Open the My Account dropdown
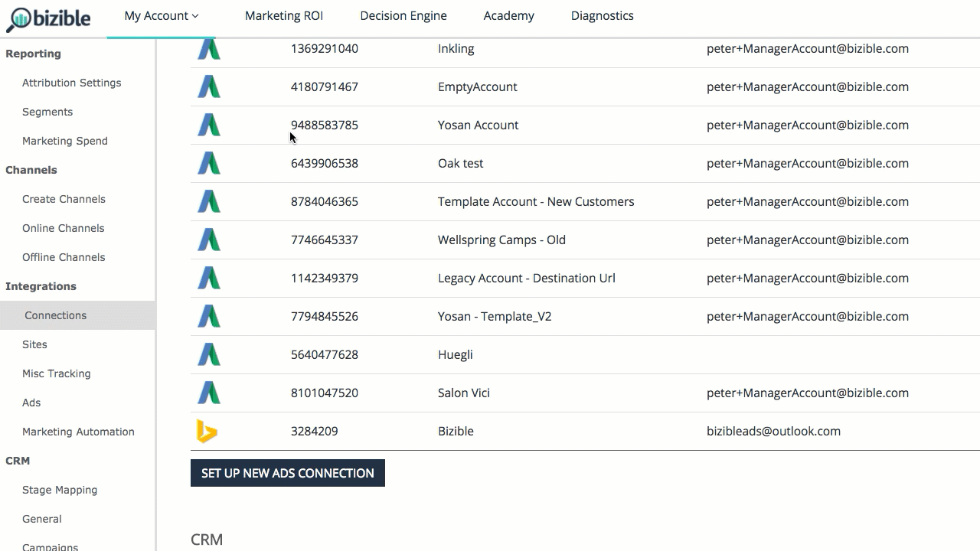The width and height of the screenshot is (980, 551). (x=159, y=15)
